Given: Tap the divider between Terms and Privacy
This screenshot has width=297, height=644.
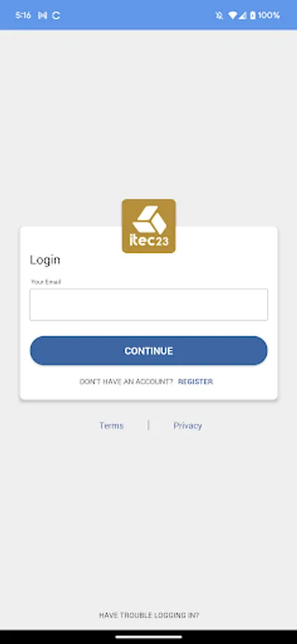Looking at the screenshot, I should click(x=148, y=426).
